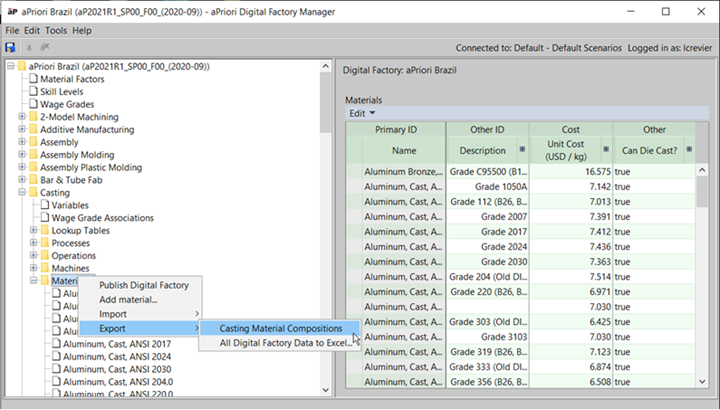Viewport: 720px width, 410px height.
Task: Click the folder icon for Assembly Molding
Action: tap(33, 155)
